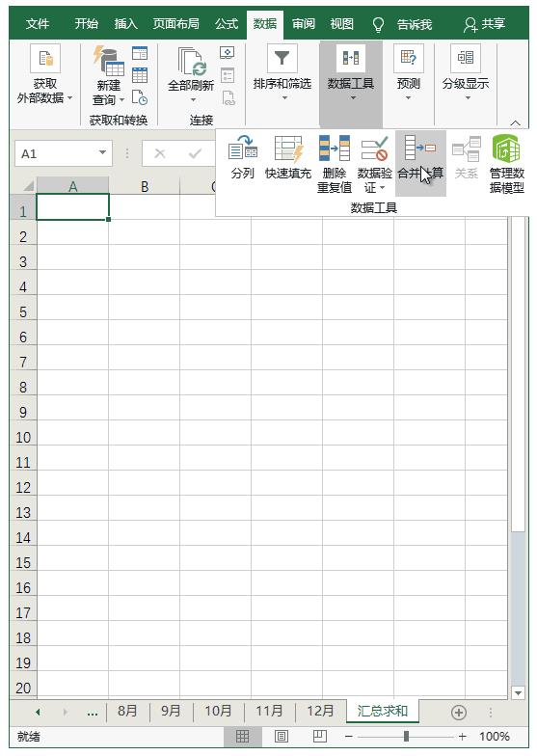The image size is (537, 756).
Task: Click the 共享 share button
Action: pyautogui.click(x=484, y=23)
